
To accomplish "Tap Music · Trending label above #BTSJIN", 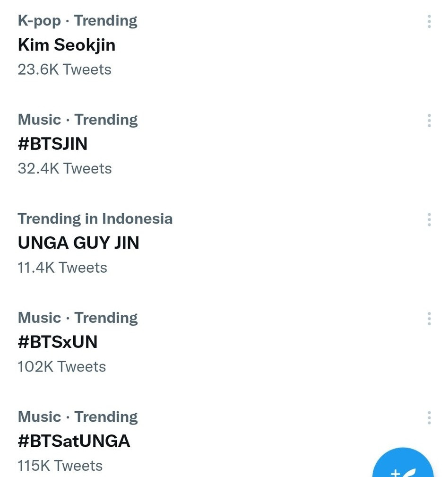I will coord(78,120).
